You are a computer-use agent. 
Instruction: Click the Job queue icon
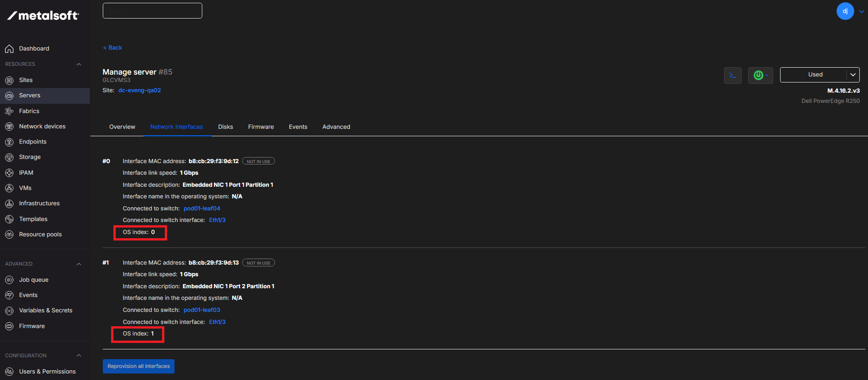(9, 280)
